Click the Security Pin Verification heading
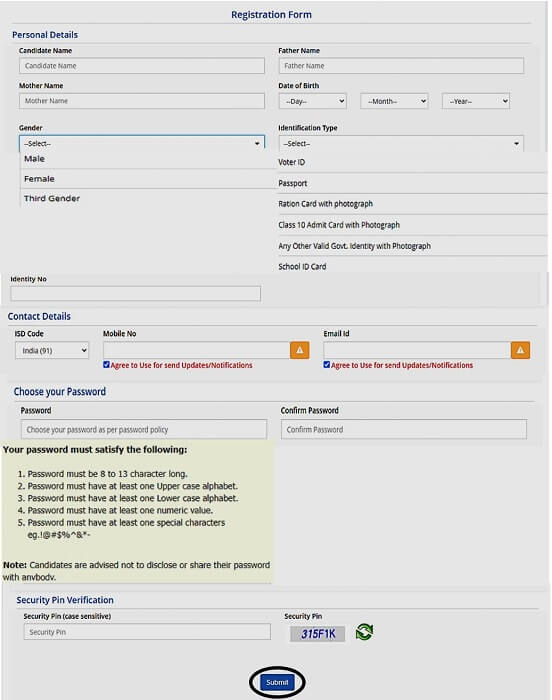This screenshot has width=552, height=700. pyautogui.click(x=65, y=600)
